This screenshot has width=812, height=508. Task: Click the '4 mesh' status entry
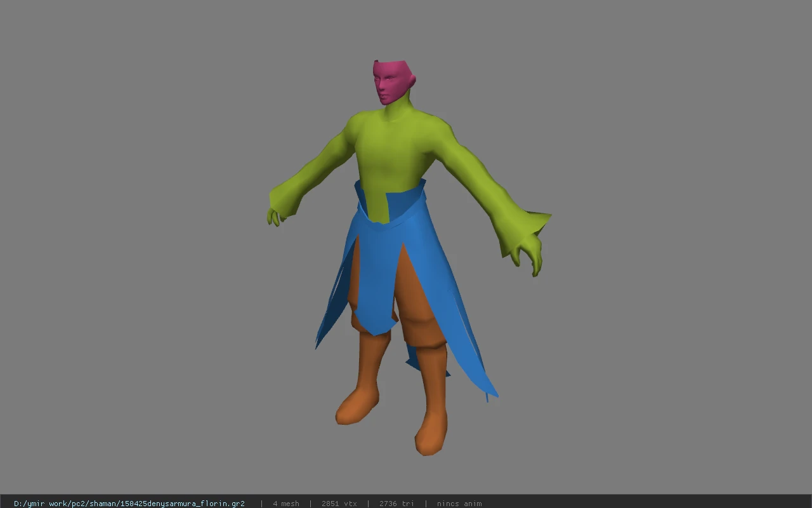[286, 504]
